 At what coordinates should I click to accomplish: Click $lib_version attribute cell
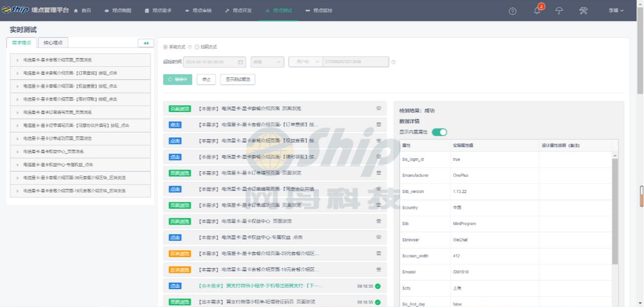click(x=426, y=192)
